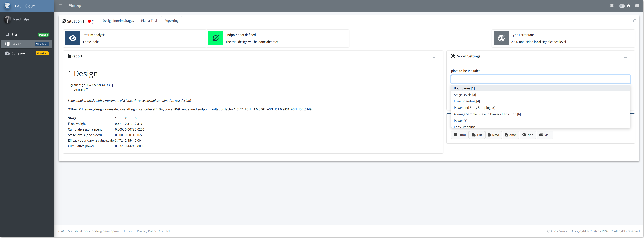Click the hamburger sidebar toggle icon
Viewport: 644px width, 238px height.
point(60,6)
